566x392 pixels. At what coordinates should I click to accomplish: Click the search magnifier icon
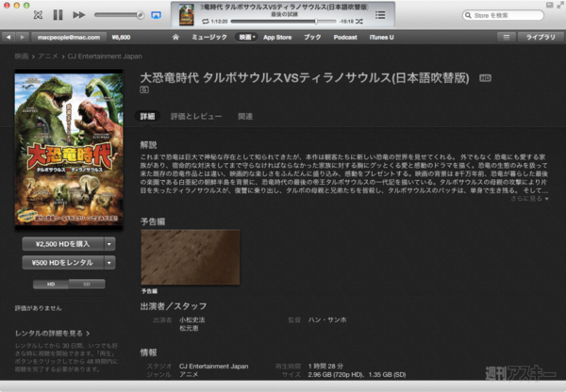pos(468,15)
